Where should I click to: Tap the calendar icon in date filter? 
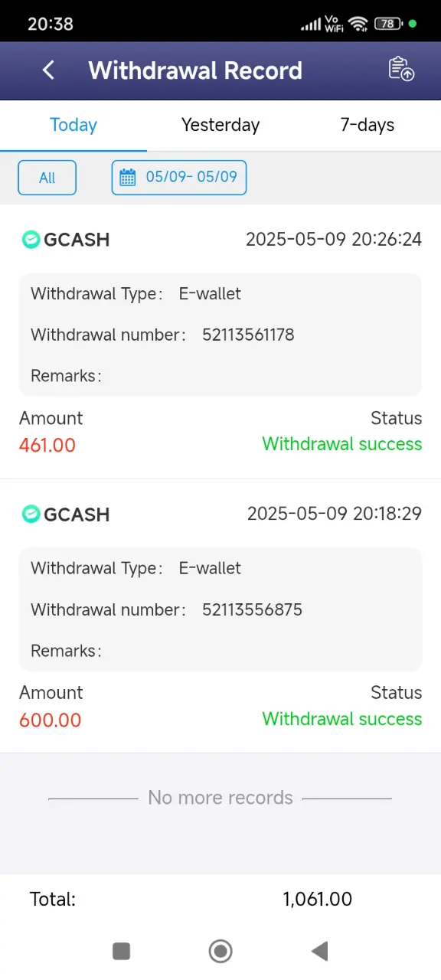coord(128,178)
